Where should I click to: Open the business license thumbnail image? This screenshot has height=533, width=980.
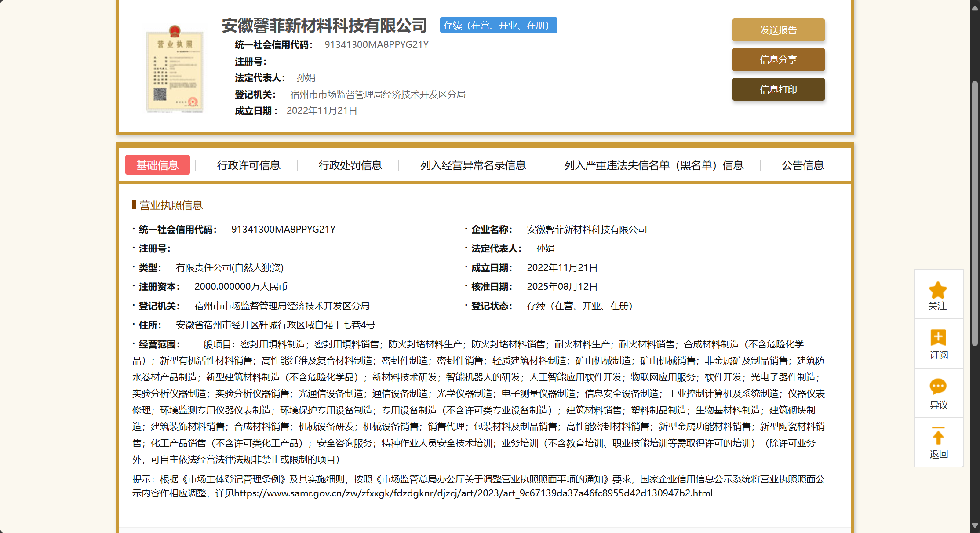pos(175,69)
